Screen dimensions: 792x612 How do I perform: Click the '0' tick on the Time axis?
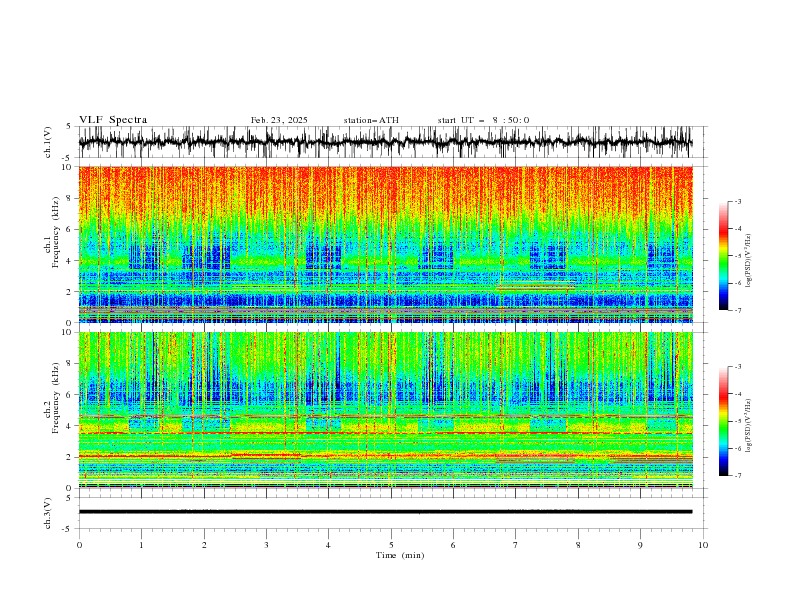[79, 545]
